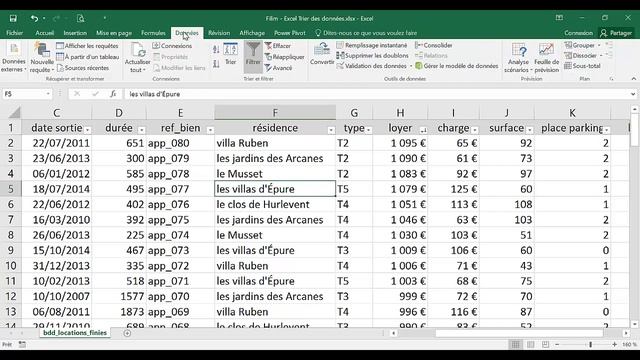640x360 pixels.
Task: Open ref_bien filter dropdown
Action: [210, 130]
